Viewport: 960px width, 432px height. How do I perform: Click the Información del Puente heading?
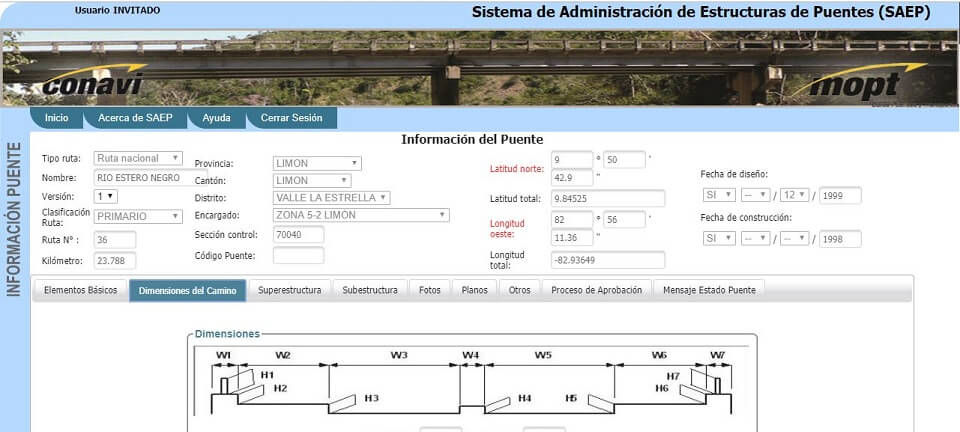click(x=472, y=140)
